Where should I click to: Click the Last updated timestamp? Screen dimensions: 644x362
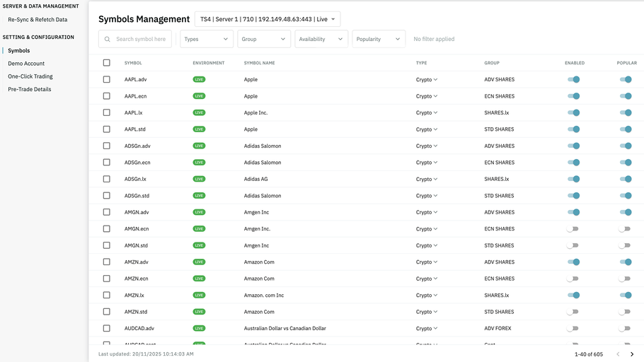[146, 354]
